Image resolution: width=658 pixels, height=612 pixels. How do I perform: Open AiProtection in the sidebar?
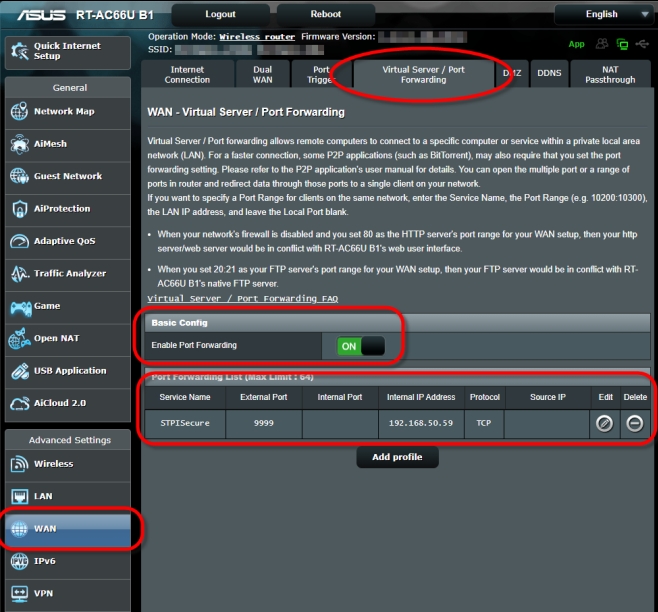(x=66, y=209)
